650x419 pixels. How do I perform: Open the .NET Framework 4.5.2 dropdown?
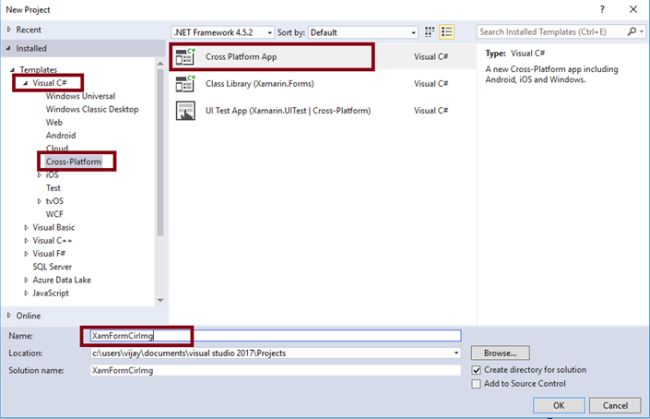pos(223,32)
